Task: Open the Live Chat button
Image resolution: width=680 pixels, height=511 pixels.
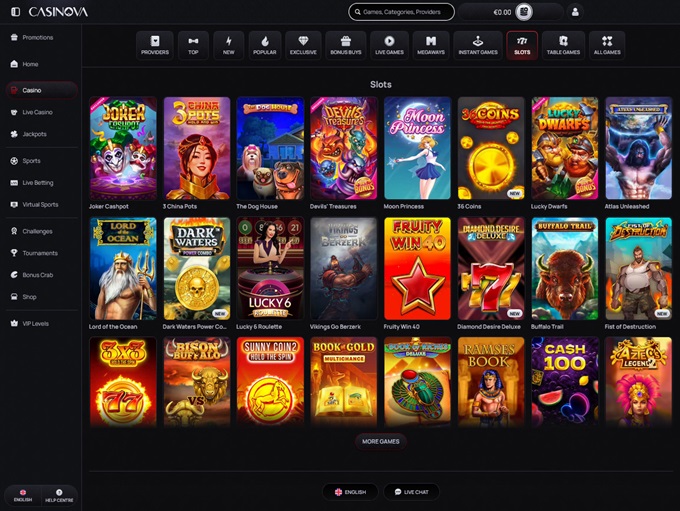Action: coord(412,492)
